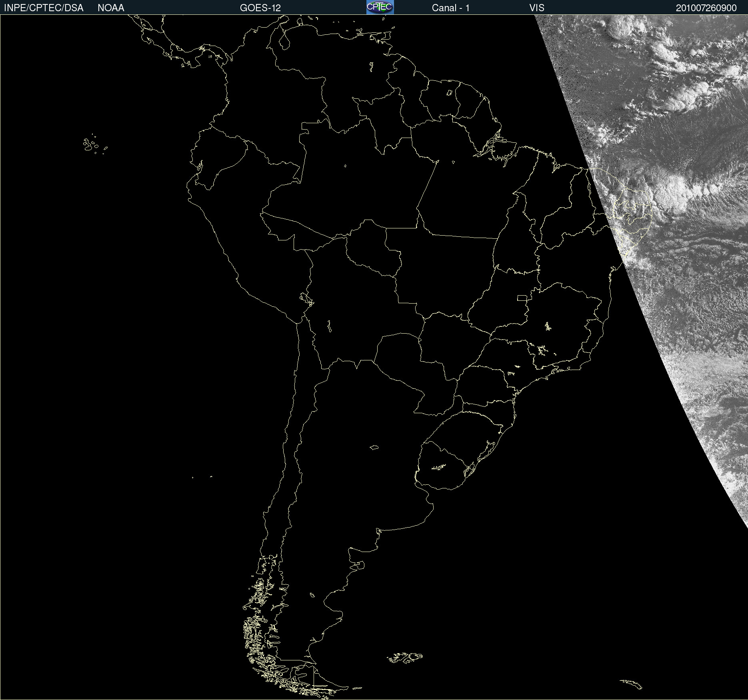Click the NOAA label in header
Image resolution: width=748 pixels, height=700 pixels.
pyautogui.click(x=111, y=8)
